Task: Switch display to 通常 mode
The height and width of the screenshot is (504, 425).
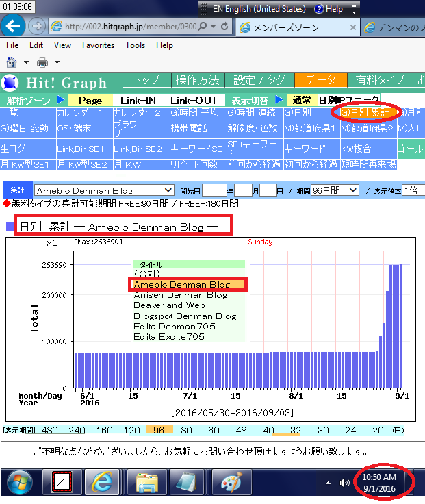Action: click(x=302, y=100)
